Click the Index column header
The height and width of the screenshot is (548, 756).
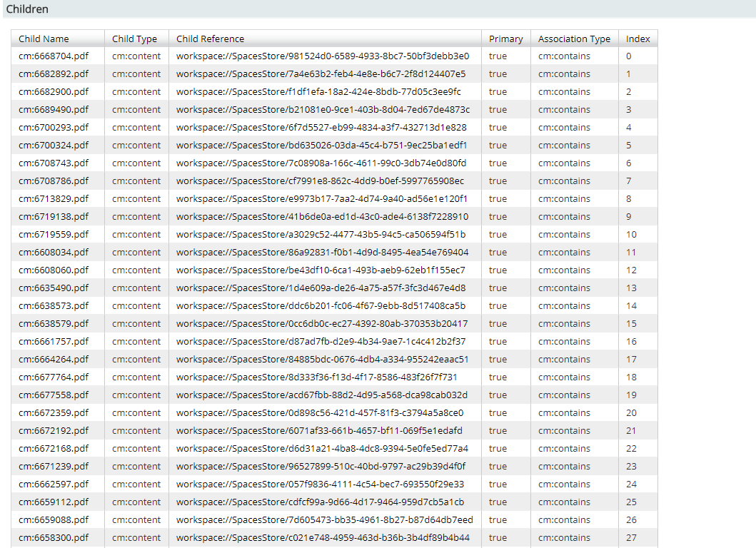[x=638, y=39]
